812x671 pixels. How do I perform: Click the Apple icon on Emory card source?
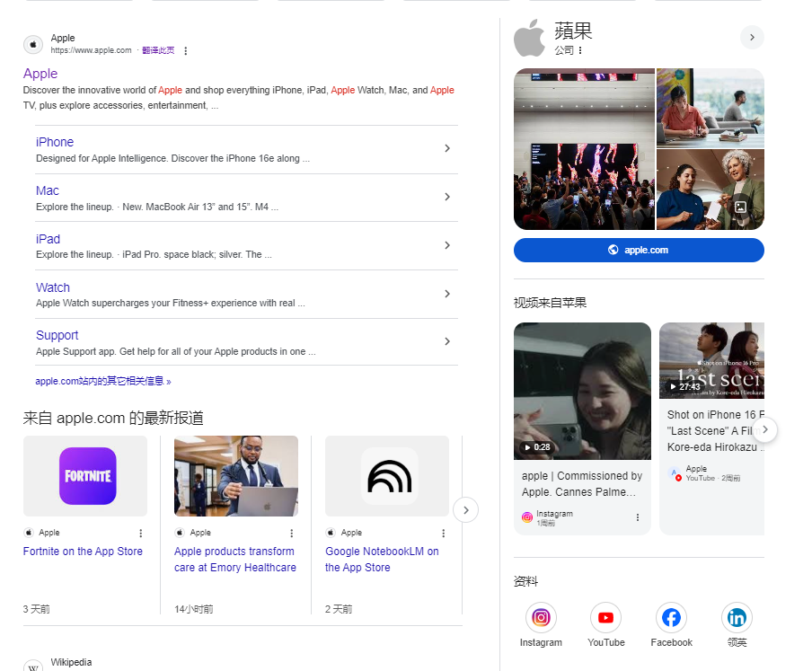click(x=180, y=533)
